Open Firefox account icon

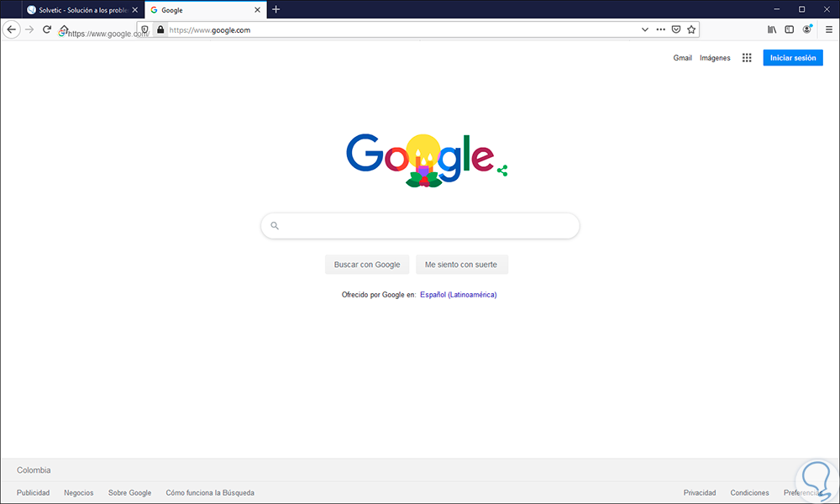(806, 29)
